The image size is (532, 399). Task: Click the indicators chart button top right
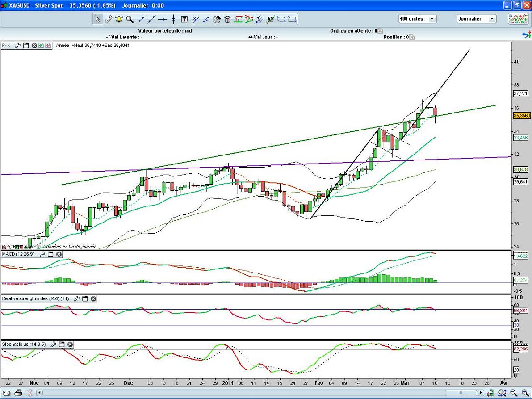[x=518, y=19]
